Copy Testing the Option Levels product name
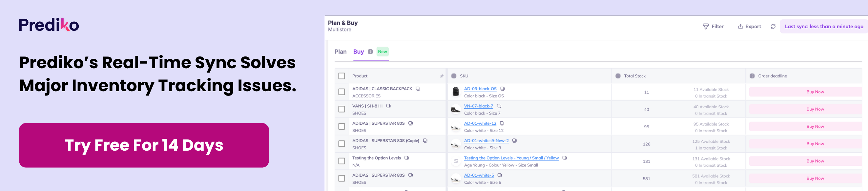 pos(406,158)
